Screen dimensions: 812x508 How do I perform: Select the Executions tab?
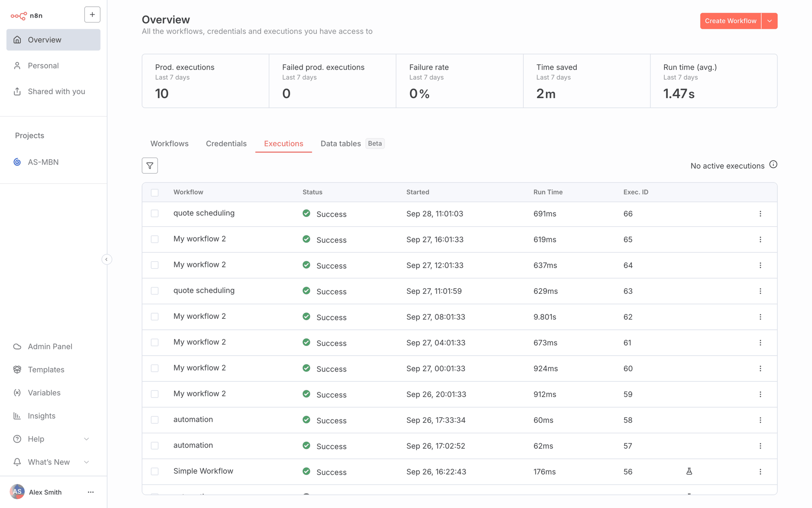(x=283, y=144)
